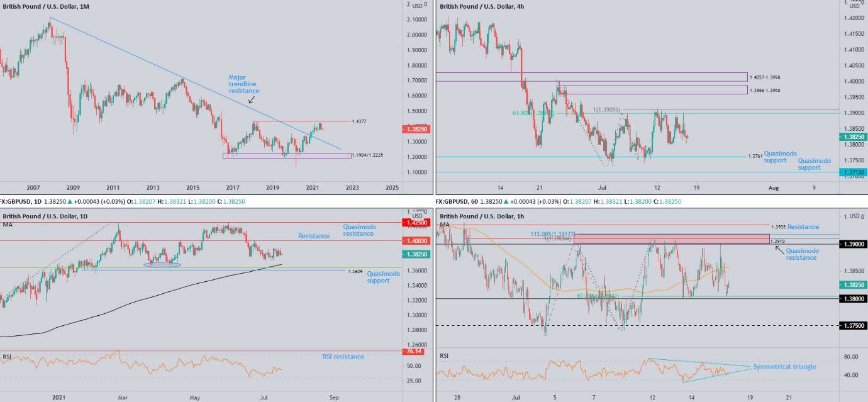Click the 1.4027-1.3998 zone label
Image resolution: width=868 pixels, height=402 pixels.
pyautogui.click(x=765, y=77)
